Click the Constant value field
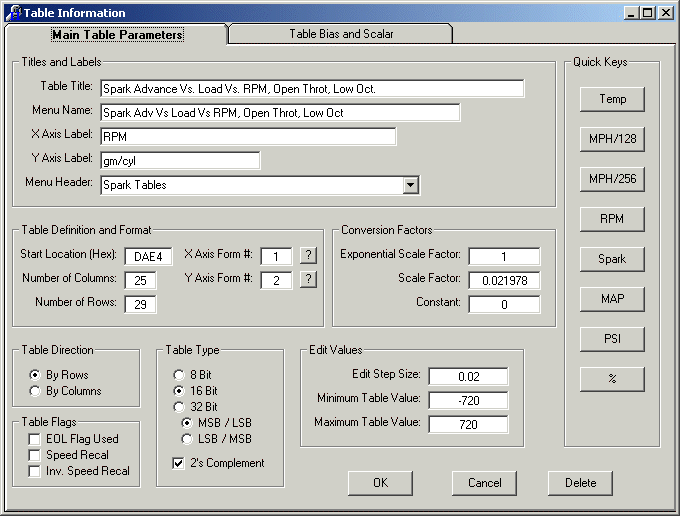The image size is (680, 516). 504,304
